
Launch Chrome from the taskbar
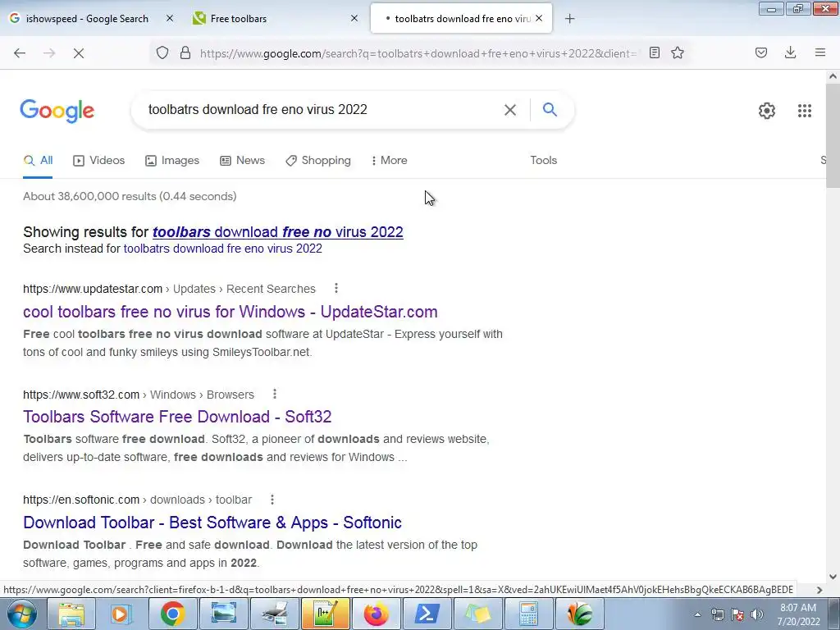coord(172,614)
